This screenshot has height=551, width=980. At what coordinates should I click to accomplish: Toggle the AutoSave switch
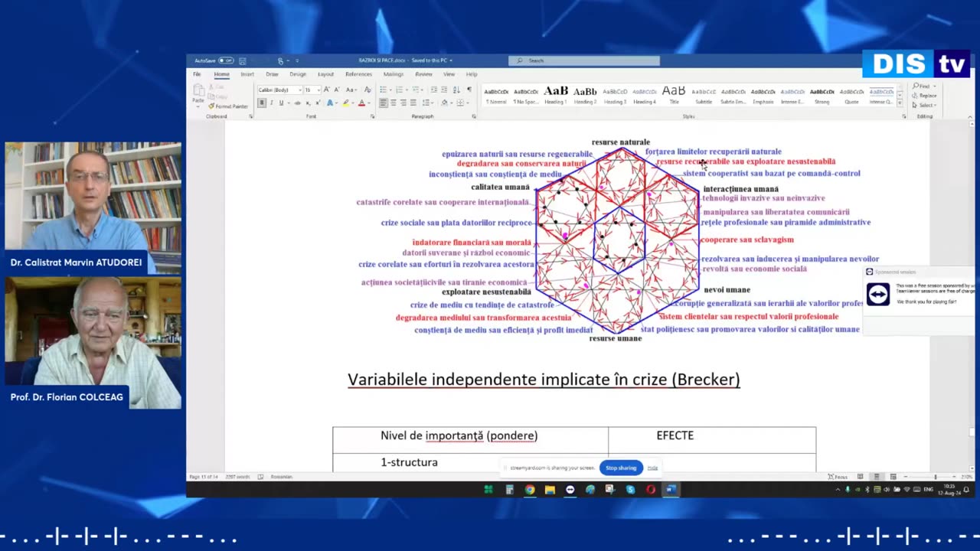(226, 60)
